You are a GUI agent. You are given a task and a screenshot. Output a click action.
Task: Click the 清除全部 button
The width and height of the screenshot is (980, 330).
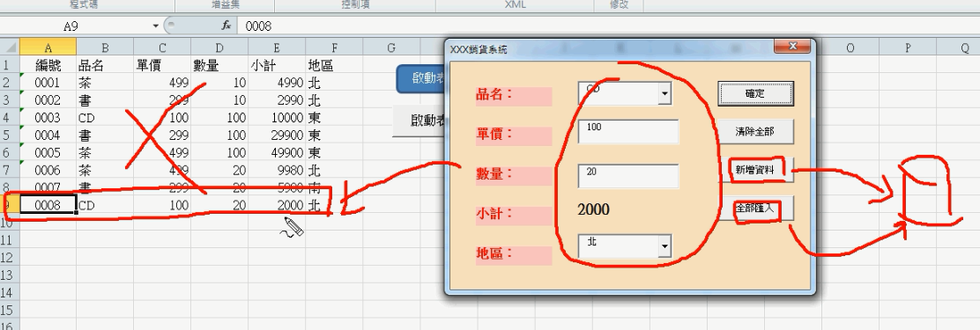[755, 132]
